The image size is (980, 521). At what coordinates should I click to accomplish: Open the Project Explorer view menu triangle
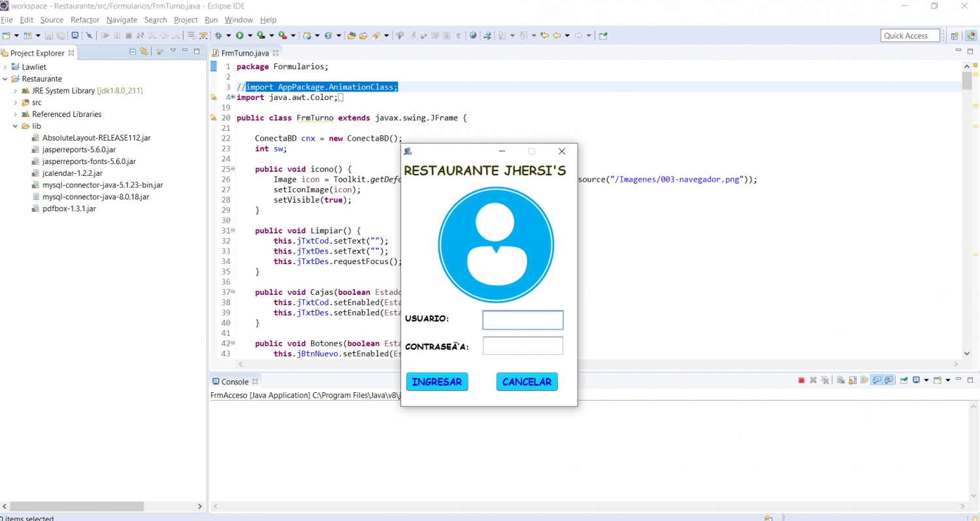click(173, 50)
